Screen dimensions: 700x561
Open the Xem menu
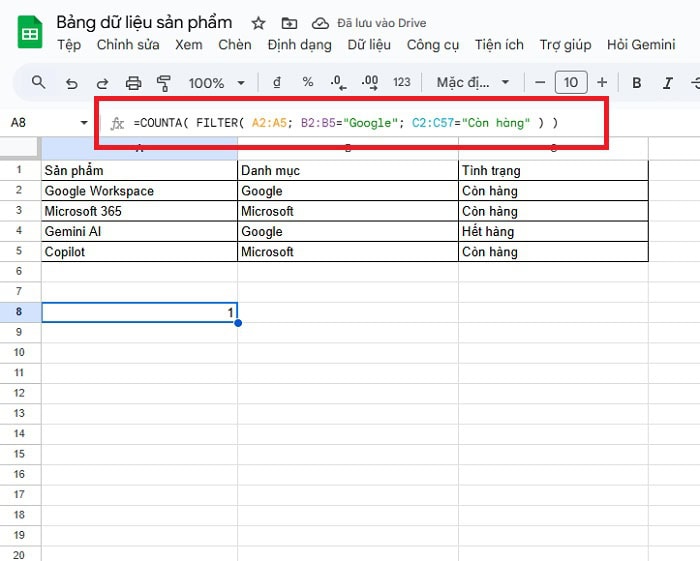click(x=188, y=45)
